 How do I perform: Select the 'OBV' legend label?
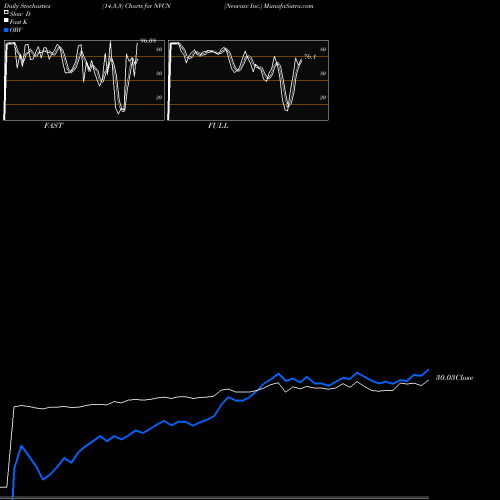pos(16,30)
